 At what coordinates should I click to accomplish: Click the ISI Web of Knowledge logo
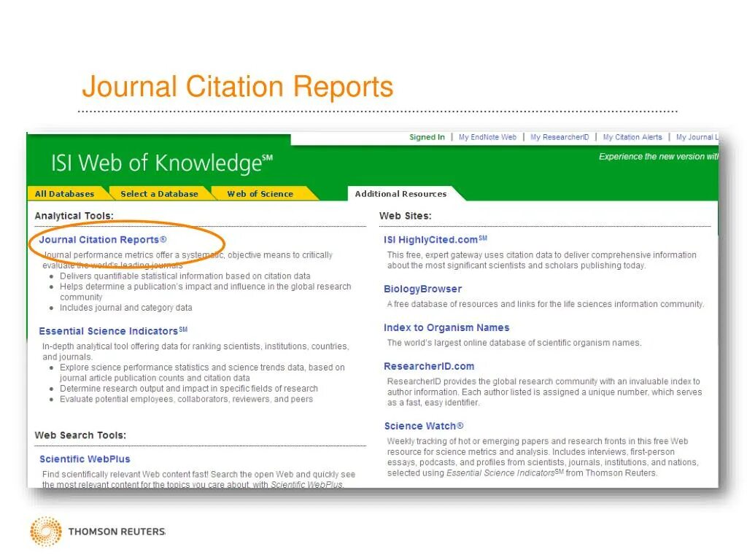(162, 163)
